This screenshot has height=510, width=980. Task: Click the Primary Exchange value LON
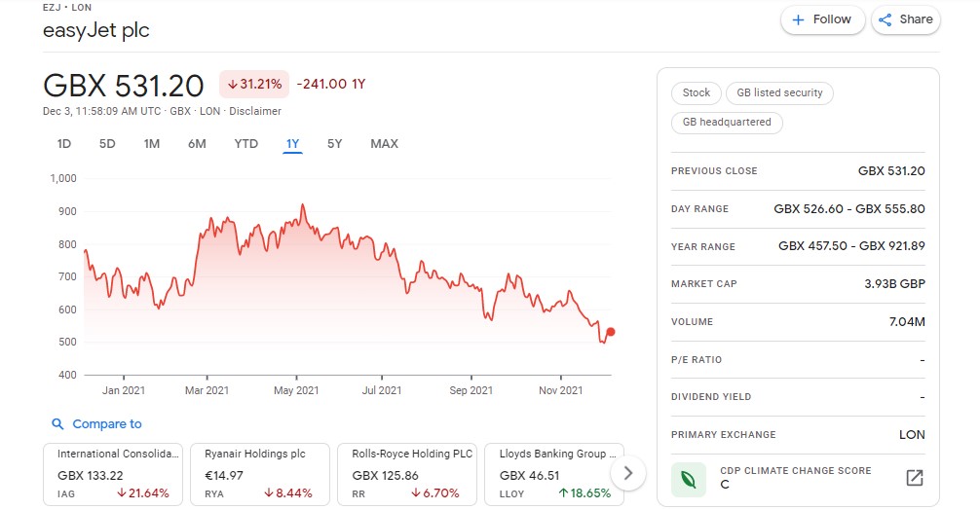click(x=912, y=435)
